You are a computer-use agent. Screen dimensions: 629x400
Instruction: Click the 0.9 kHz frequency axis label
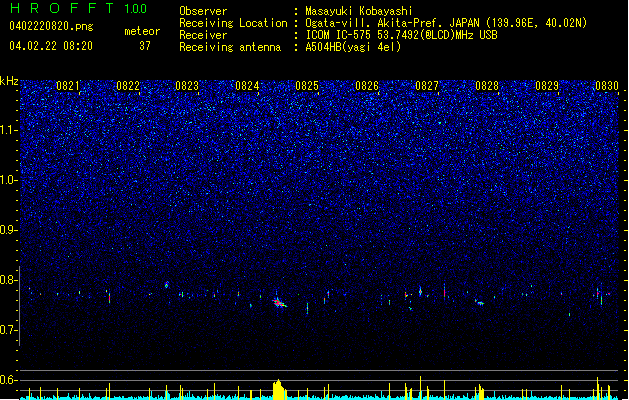pos(9,230)
